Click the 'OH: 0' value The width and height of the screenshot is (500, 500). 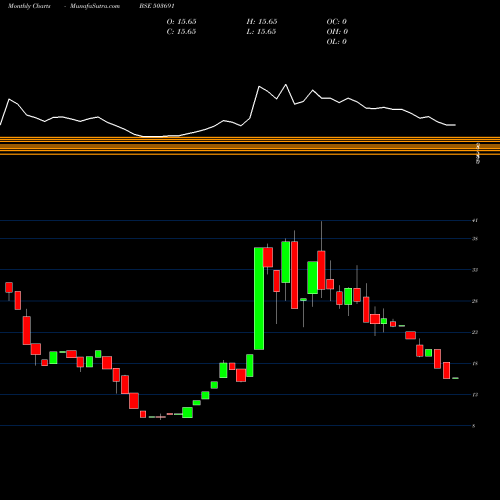(337, 32)
